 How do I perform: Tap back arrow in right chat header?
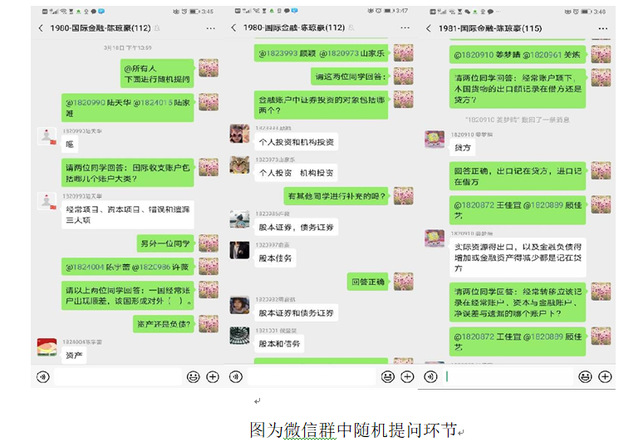[x=428, y=28]
